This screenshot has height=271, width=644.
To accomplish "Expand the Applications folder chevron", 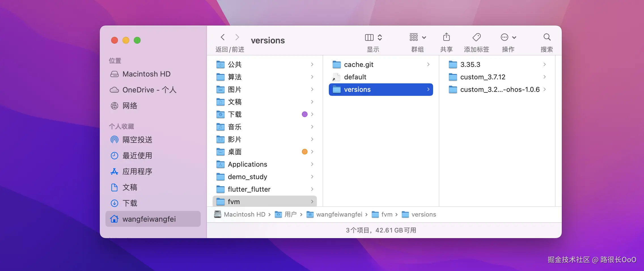I will [x=312, y=164].
